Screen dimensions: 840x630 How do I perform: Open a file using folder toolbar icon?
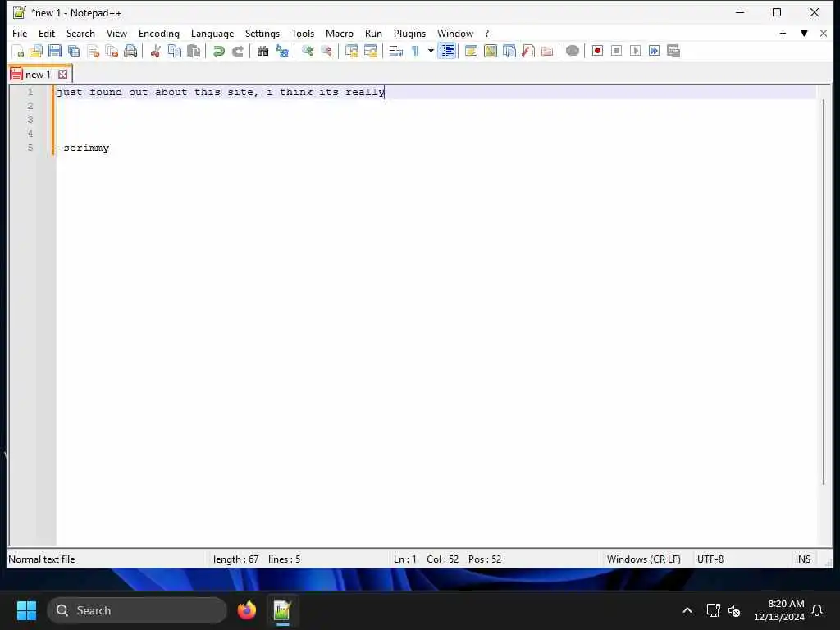click(36, 52)
